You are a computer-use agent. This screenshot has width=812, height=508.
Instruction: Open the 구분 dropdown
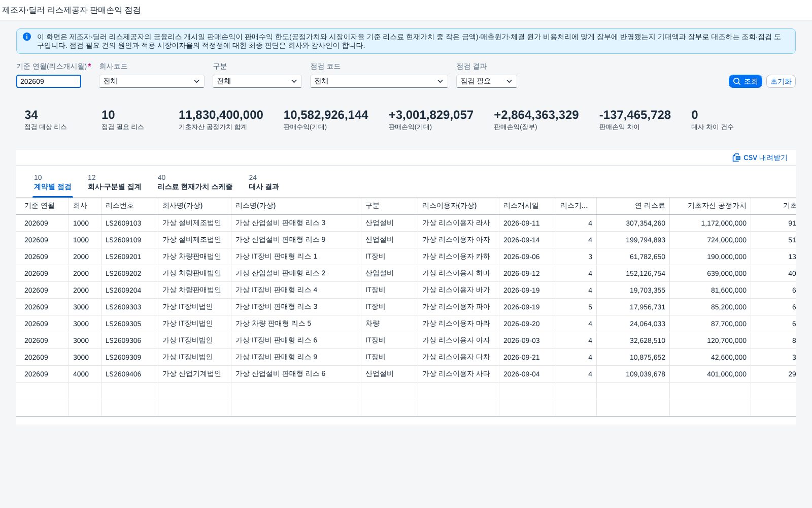click(257, 81)
